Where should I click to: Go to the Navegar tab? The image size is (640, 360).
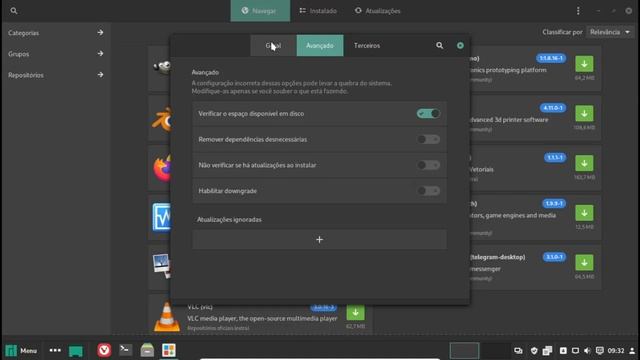pos(260,11)
